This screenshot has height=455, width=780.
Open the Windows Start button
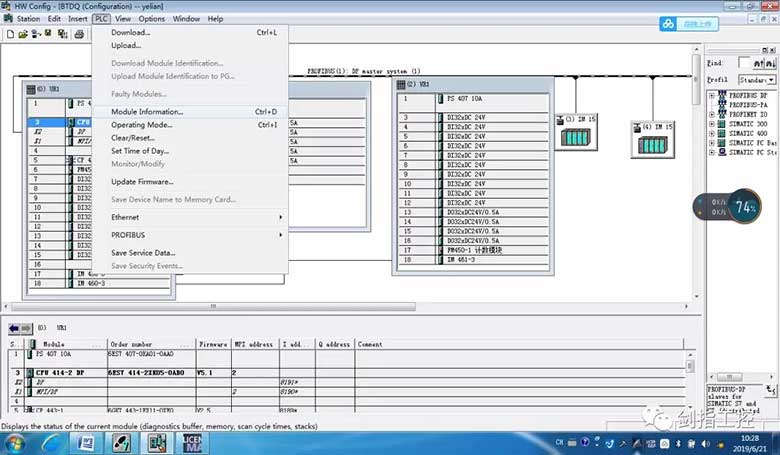pyautogui.click(x=13, y=443)
